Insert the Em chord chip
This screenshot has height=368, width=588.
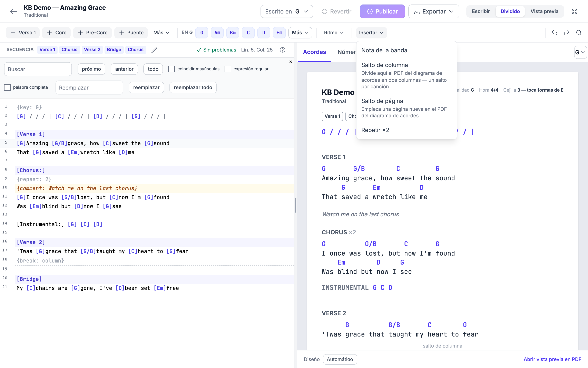pos(280,33)
